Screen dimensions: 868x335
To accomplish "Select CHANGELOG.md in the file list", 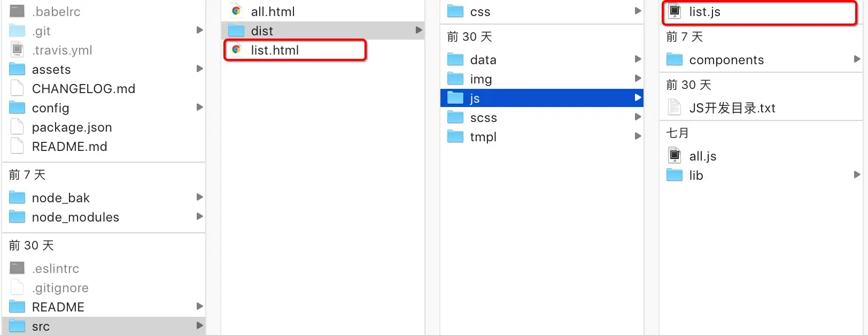I will pyautogui.click(x=104, y=88).
